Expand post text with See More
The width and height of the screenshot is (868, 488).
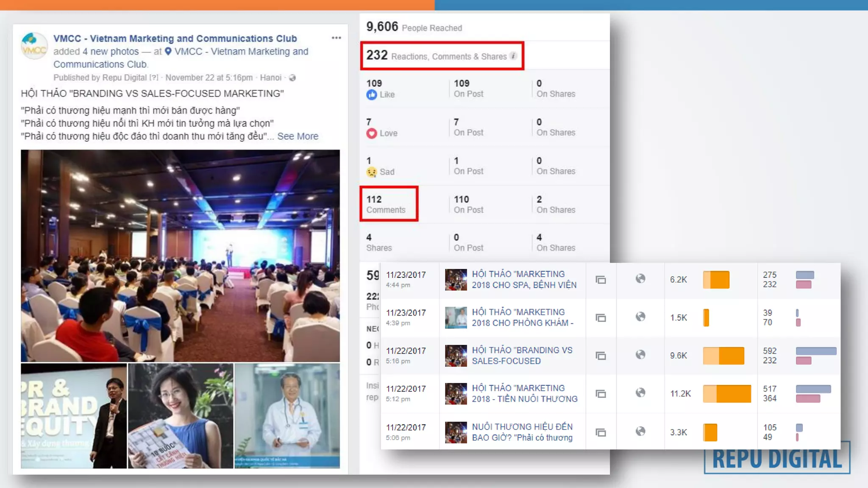[298, 136]
